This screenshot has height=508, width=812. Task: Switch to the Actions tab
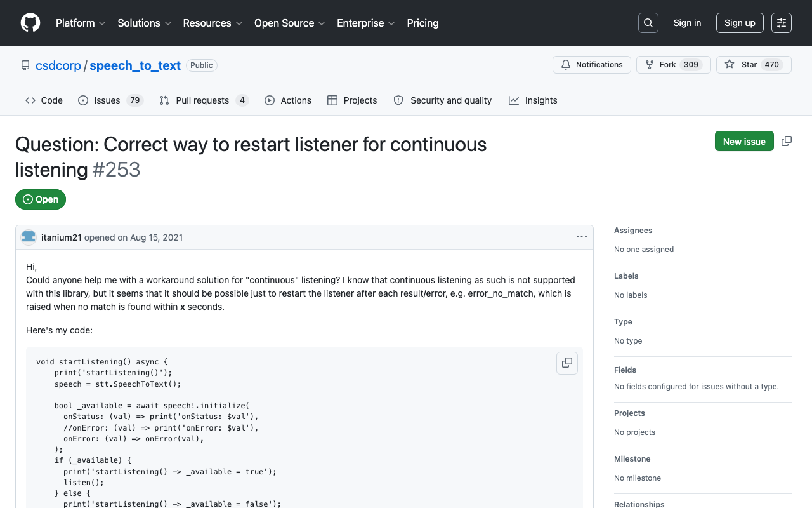(288, 100)
